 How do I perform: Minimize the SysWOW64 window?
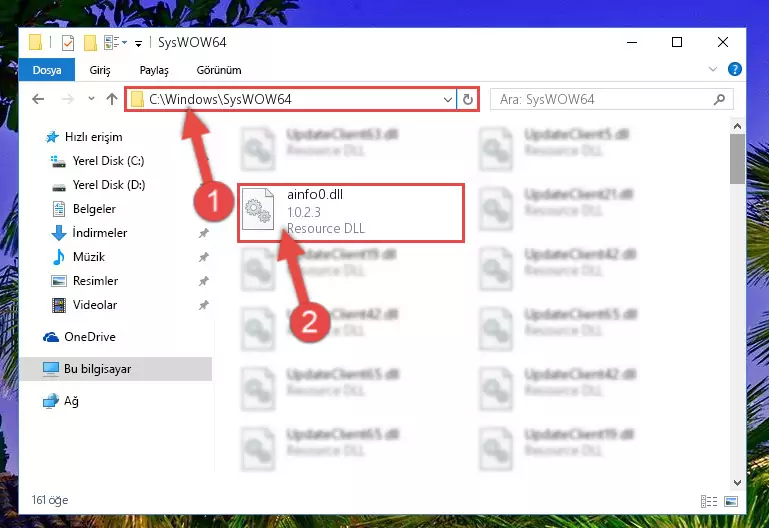point(632,43)
